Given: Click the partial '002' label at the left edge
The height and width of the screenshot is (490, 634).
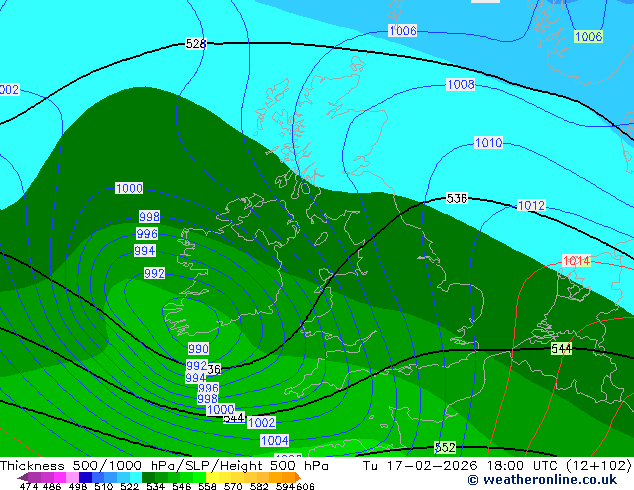Looking at the screenshot, I should click(10, 89).
